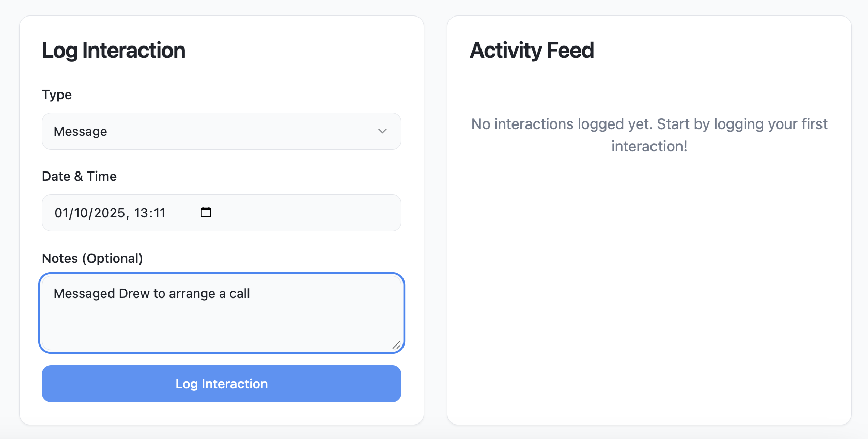Click the Notes (Optional) label

coord(92,258)
